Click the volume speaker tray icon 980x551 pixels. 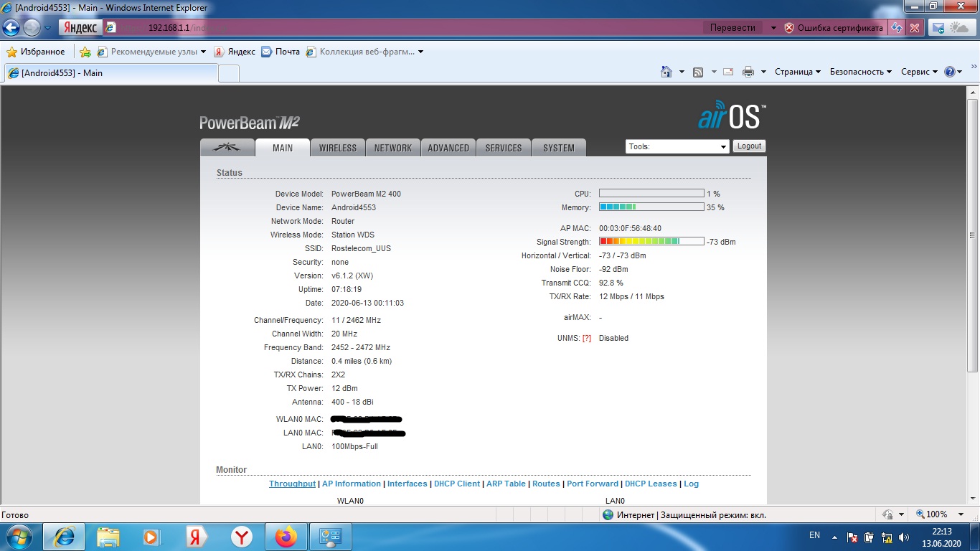tap(905, 537)
